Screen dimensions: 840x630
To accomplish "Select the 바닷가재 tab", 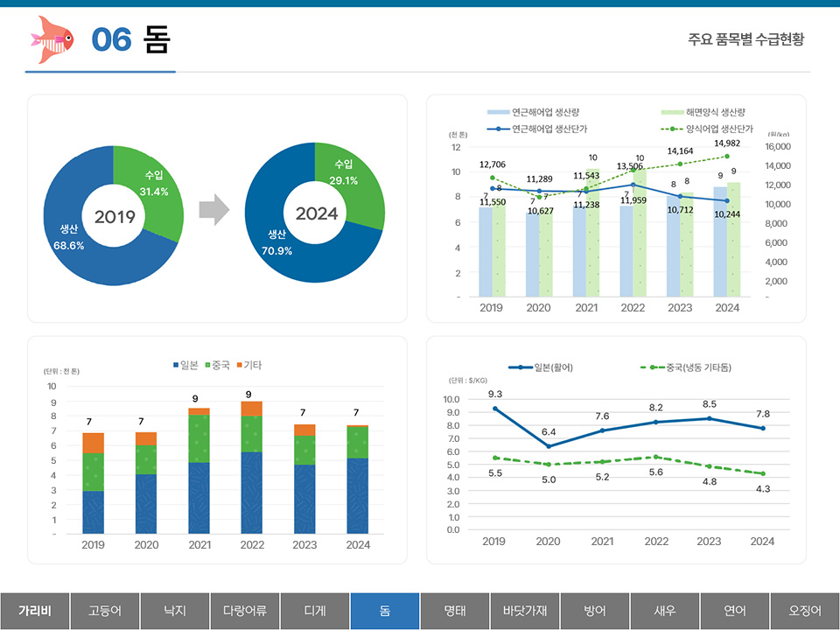I will (525, 612).
